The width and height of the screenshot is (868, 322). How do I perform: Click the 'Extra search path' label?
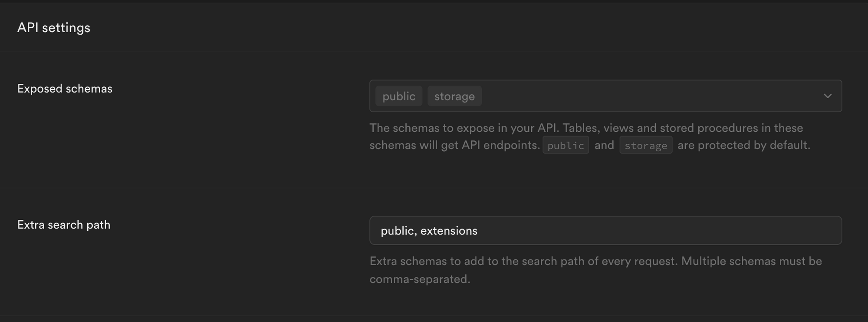[64, 225]
